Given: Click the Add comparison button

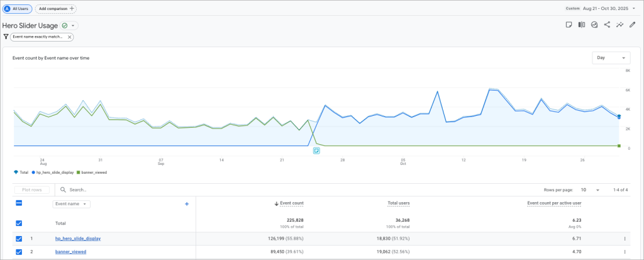Looking at the screenshot, I should (x=55, y=8).
